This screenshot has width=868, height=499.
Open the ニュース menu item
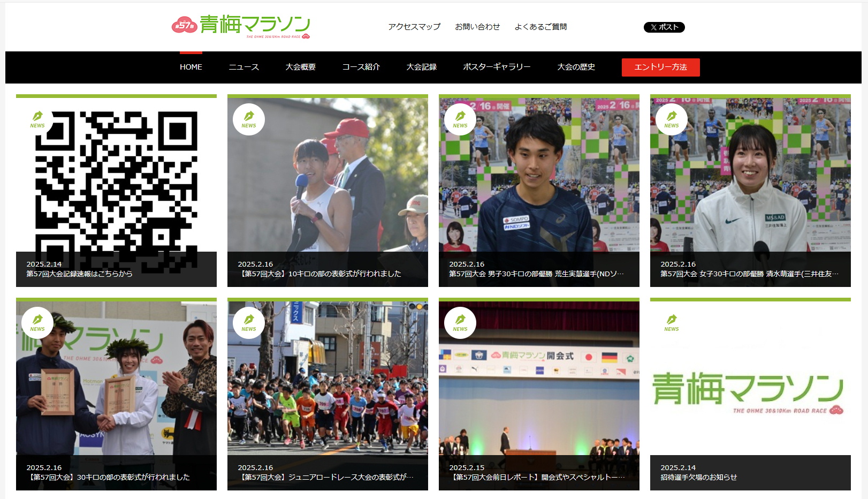click(x=244, y=67)
